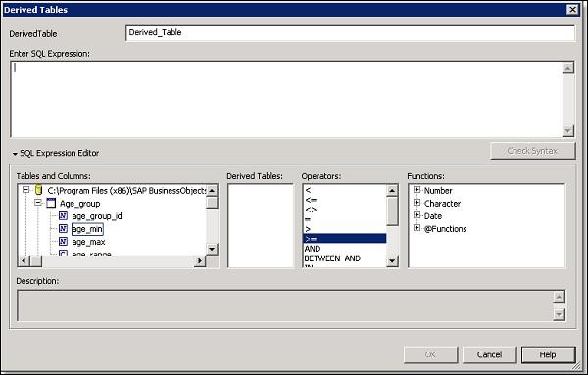Click the Age_group table icon
Image resolution: width=588 pixels, height=375 pixels.
tap(51, 203)
